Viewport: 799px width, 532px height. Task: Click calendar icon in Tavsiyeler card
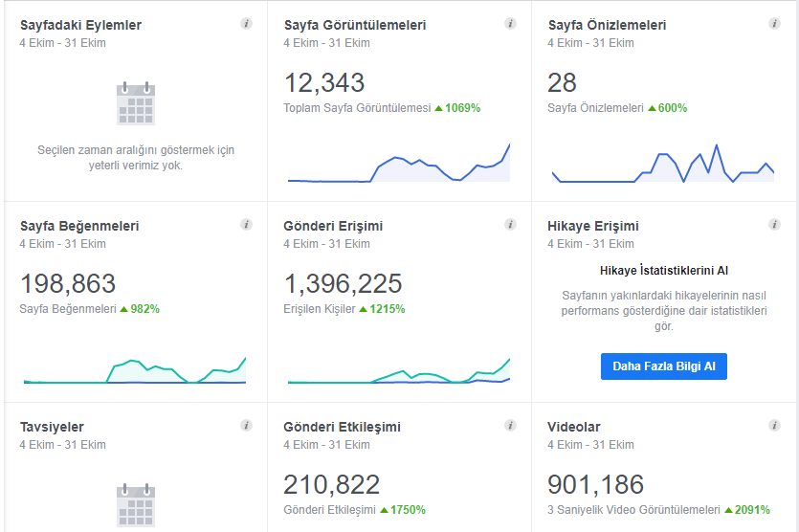click(x=136, y=505)
